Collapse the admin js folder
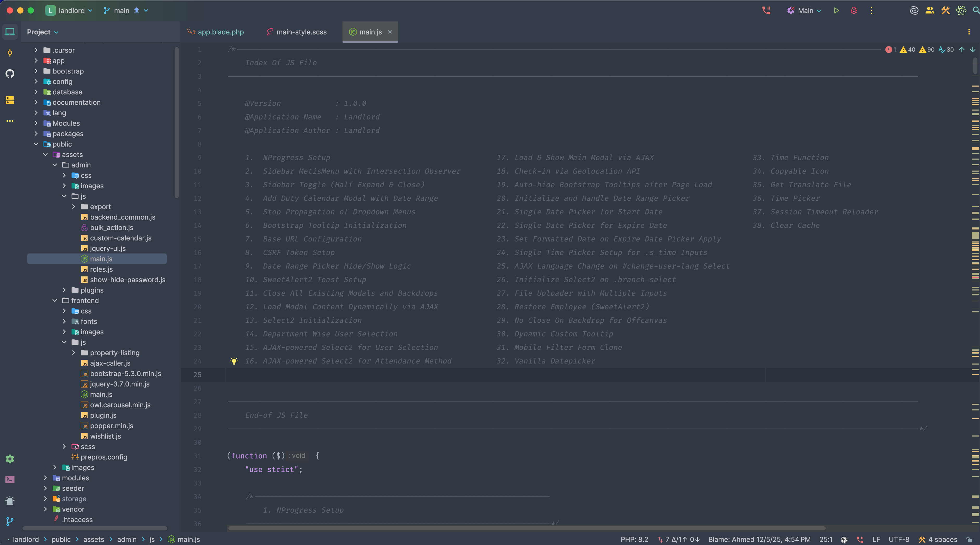The width and height of the screenshot is (980, 545). (x=64, y=196)
